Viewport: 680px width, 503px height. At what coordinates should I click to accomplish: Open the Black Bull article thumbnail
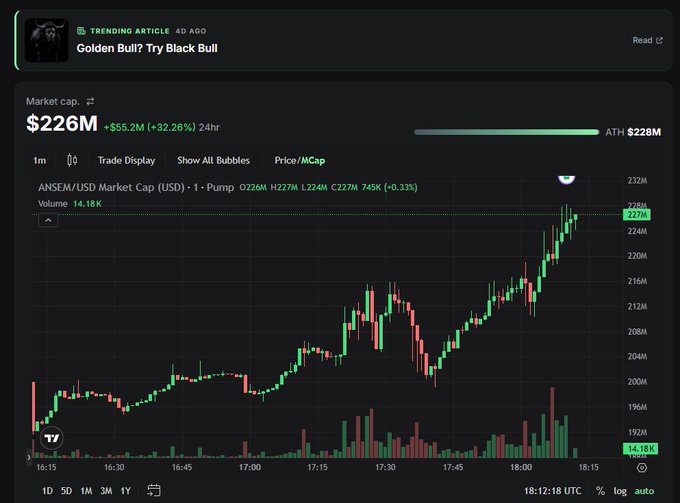point(46,40)
